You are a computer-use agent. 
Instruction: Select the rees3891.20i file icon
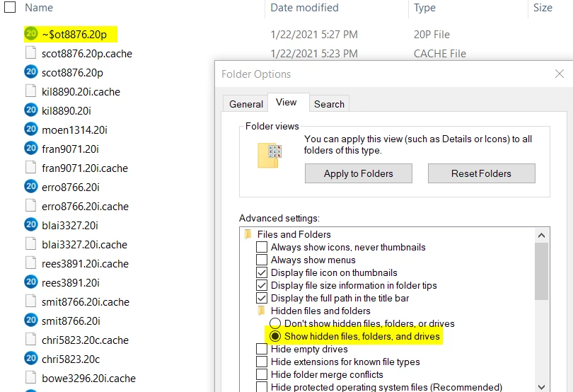[31, 282]
